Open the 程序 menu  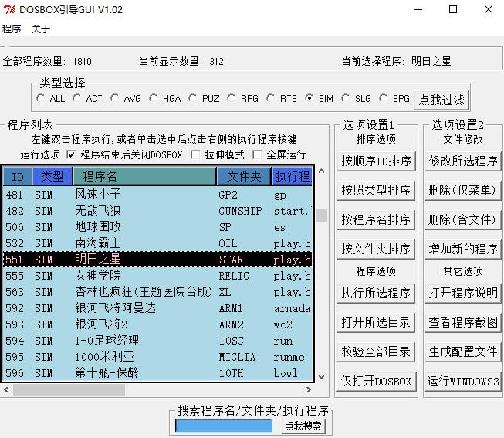(12, 29)
